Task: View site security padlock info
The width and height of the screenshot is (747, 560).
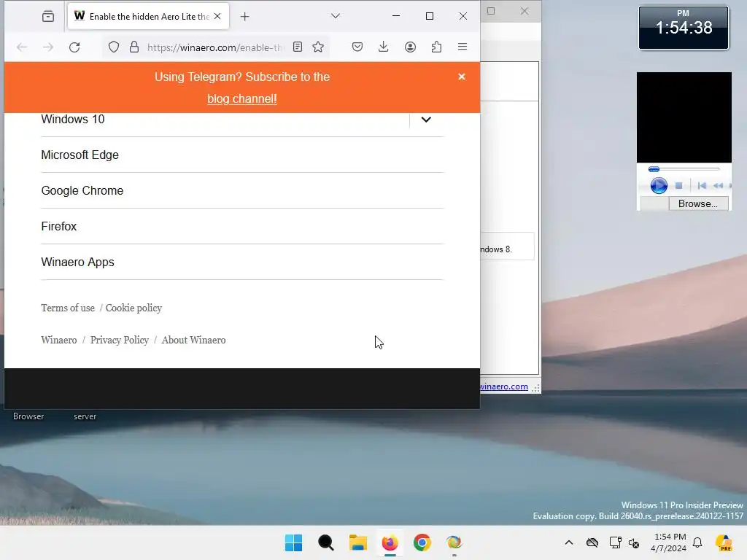Action: [x=134, y=47]
